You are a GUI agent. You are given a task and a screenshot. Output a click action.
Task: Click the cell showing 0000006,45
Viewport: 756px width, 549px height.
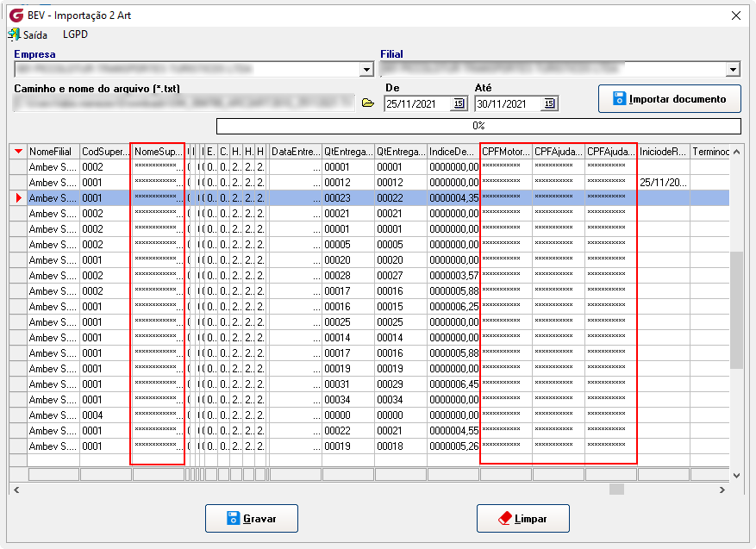point(453,384)
